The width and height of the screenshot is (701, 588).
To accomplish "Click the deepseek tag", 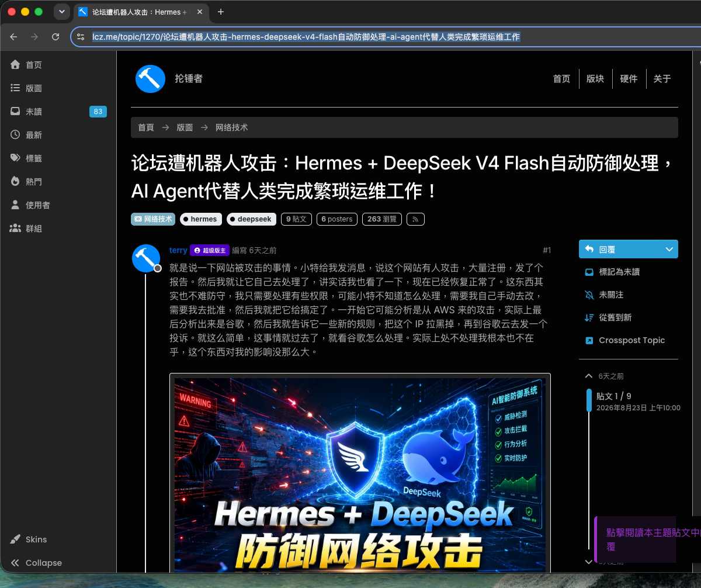I will (252, 219).
